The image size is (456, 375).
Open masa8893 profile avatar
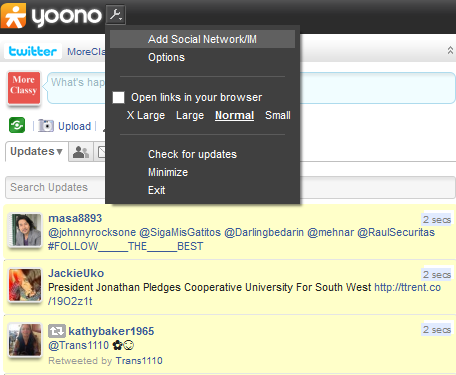(25, 230)
